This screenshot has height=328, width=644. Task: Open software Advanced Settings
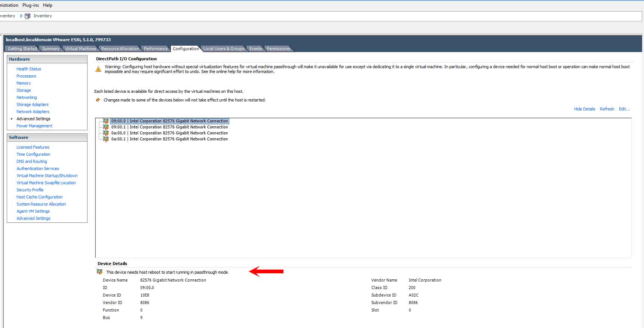[33, 218]
